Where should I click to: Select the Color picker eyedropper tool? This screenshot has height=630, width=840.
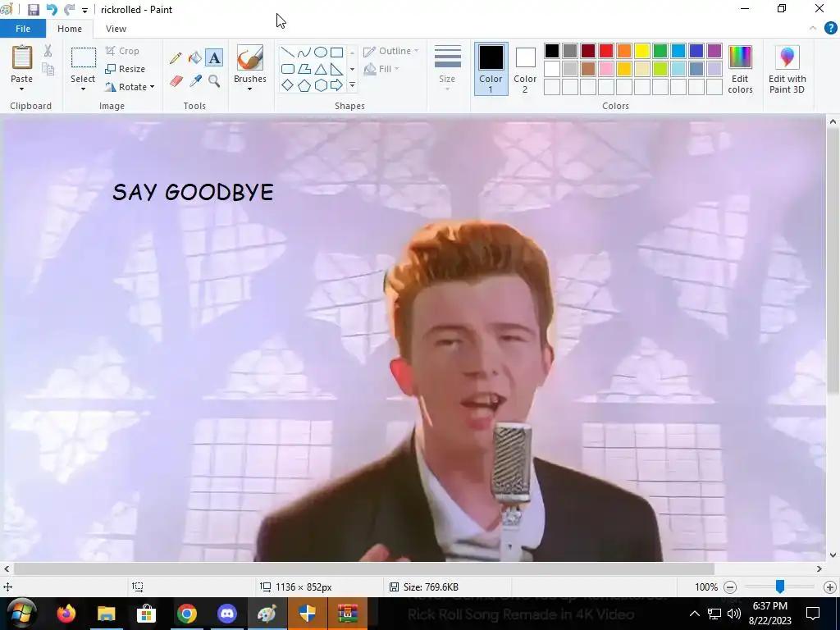195,81
